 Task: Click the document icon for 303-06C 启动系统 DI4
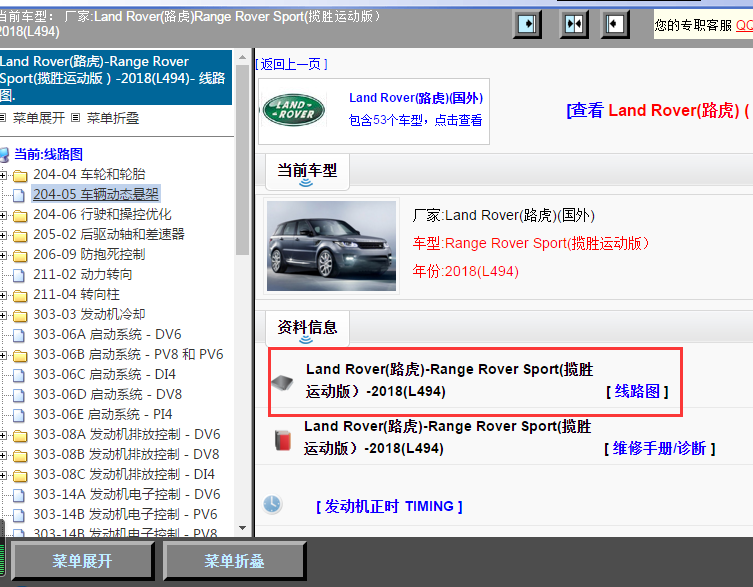coord(19,375)
